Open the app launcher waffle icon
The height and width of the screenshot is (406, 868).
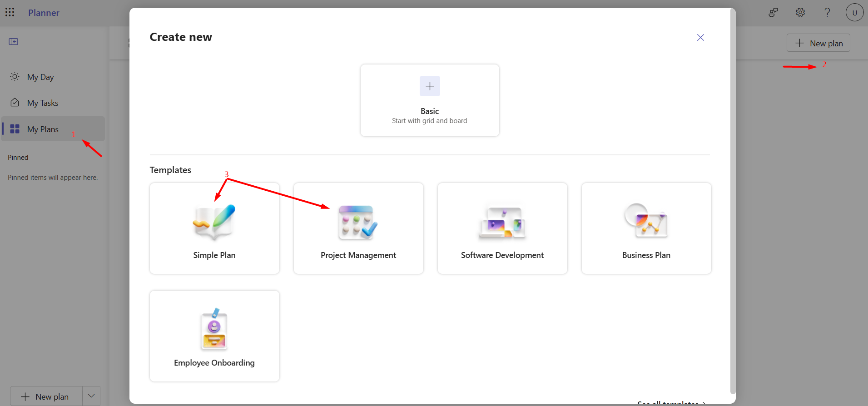pyautogui.click(x=10, y=12)
